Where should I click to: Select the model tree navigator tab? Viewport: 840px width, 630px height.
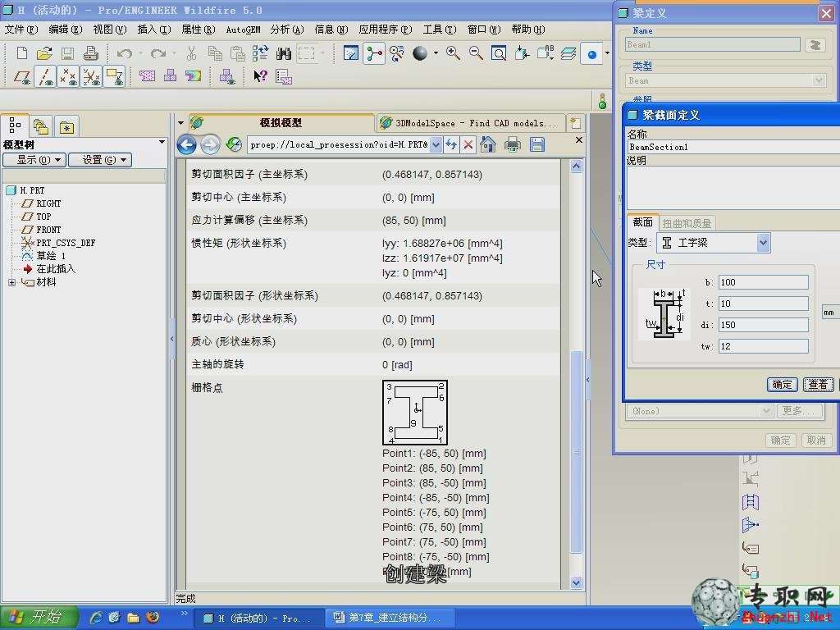15,126
